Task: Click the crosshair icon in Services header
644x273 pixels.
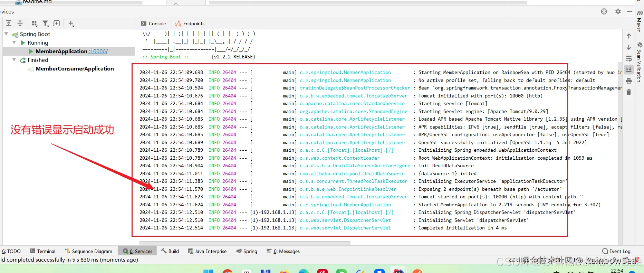Action: coord(604,11)
